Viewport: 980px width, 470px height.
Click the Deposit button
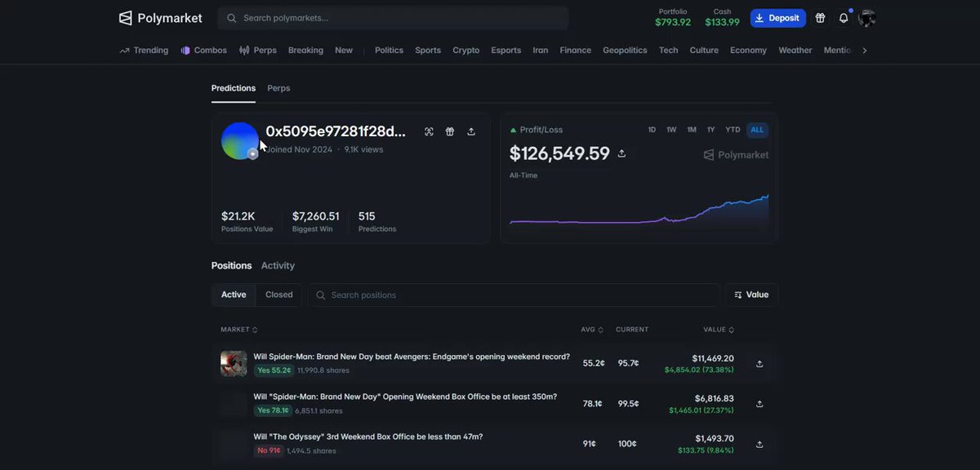click(x=778, y=18)
